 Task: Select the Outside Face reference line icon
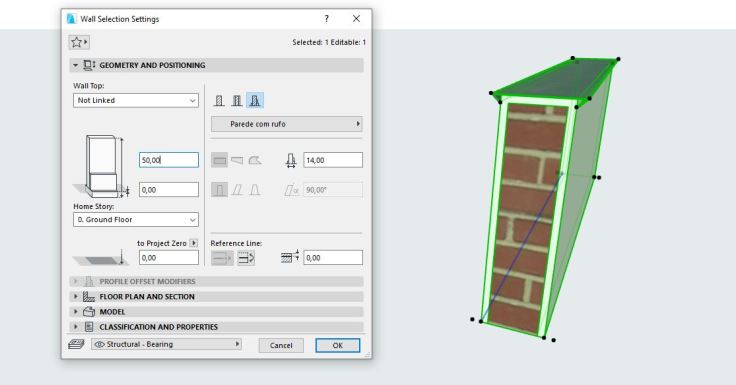pos(222,258)
